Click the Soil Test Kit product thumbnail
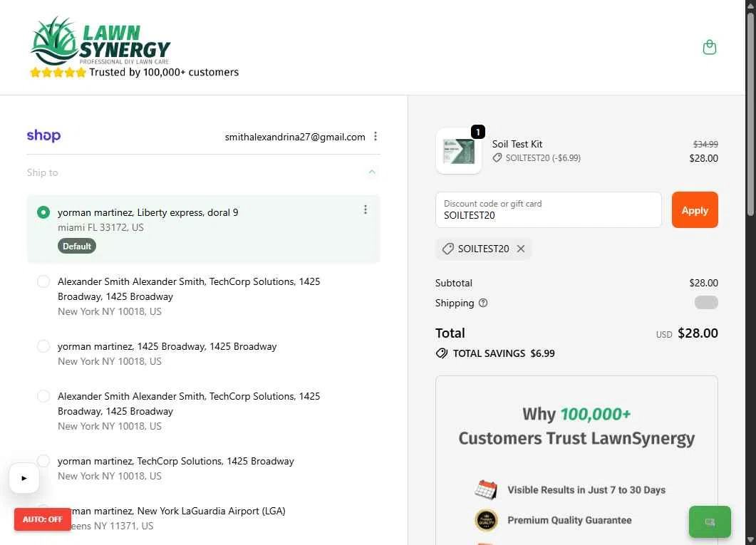The width and height of the screenshot is (756, 545). 459,151
